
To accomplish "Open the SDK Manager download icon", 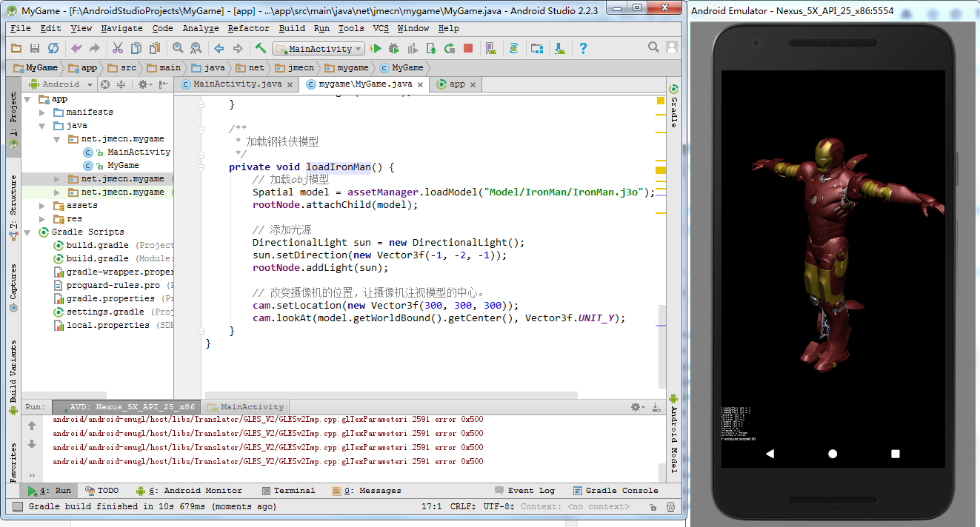I will (560, 48).
